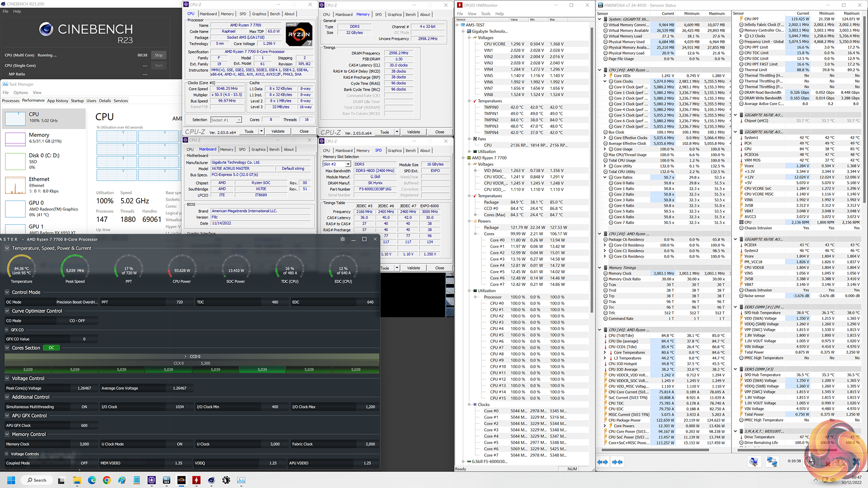Click HWiNFO network monitors remote icon
The height and width of the screenshot is (488, 868).
click(x=772, y=462)
